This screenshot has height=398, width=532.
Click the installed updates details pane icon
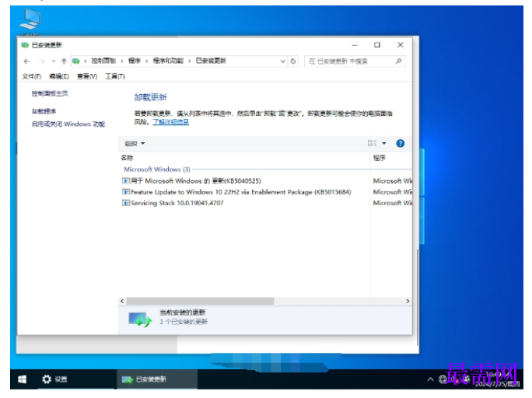(140, 319)
